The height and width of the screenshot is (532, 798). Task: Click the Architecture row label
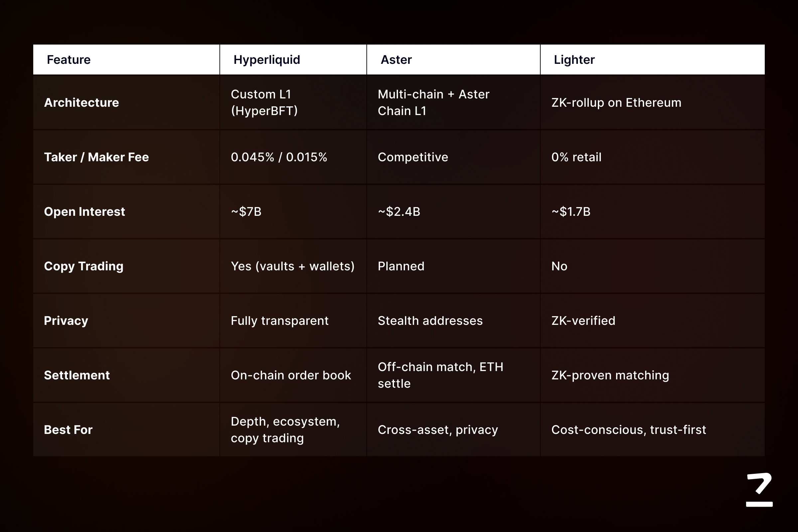pos(81,102)
